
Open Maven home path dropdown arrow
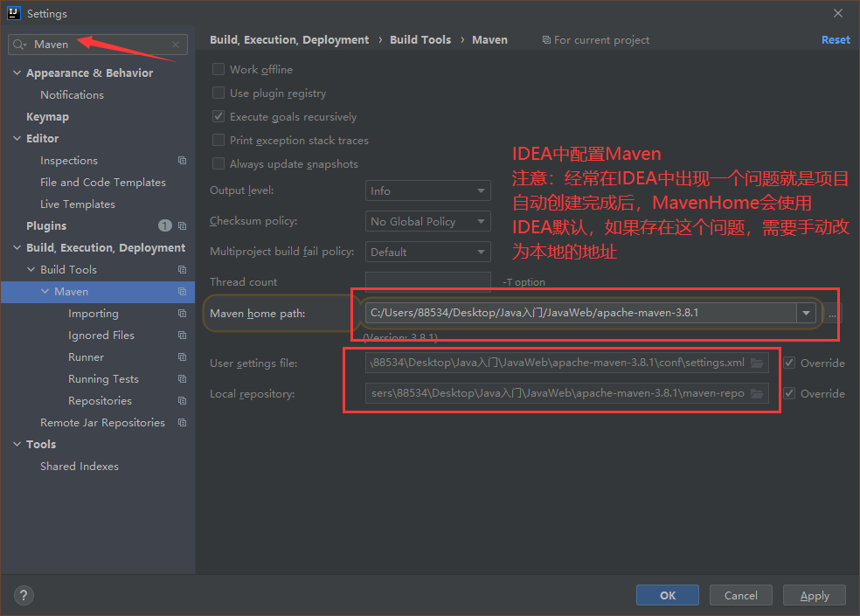[x=806, y=313]
